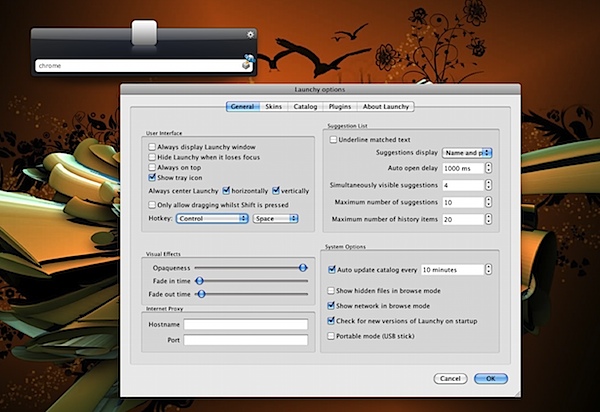Click the maximum suggestions field showing 10
The width and height of the screenshot is (600, 412).
tap(463, 202)
